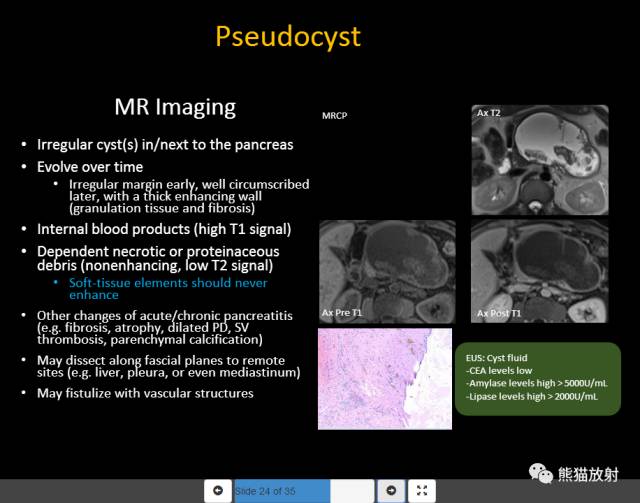Click the 'MRCP' label

[x=335, y=116]
